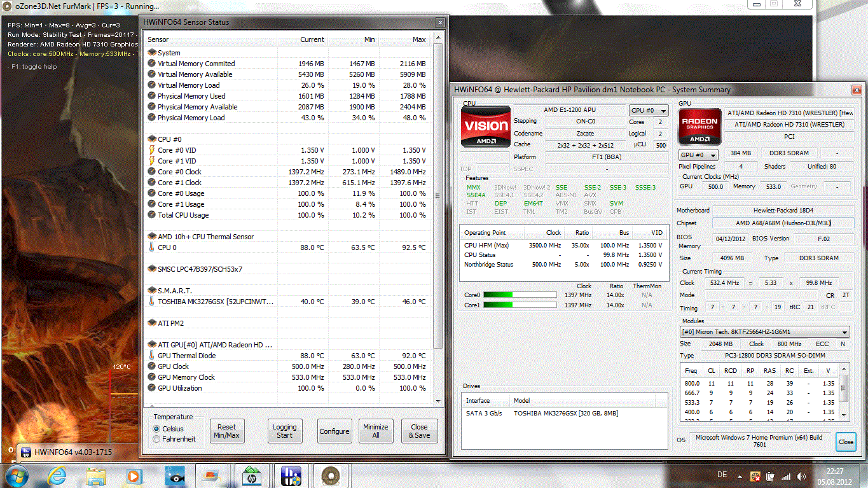Click the Chipset field AMD A68/A68M
868x488 pixels.
[x=783, y=223]
